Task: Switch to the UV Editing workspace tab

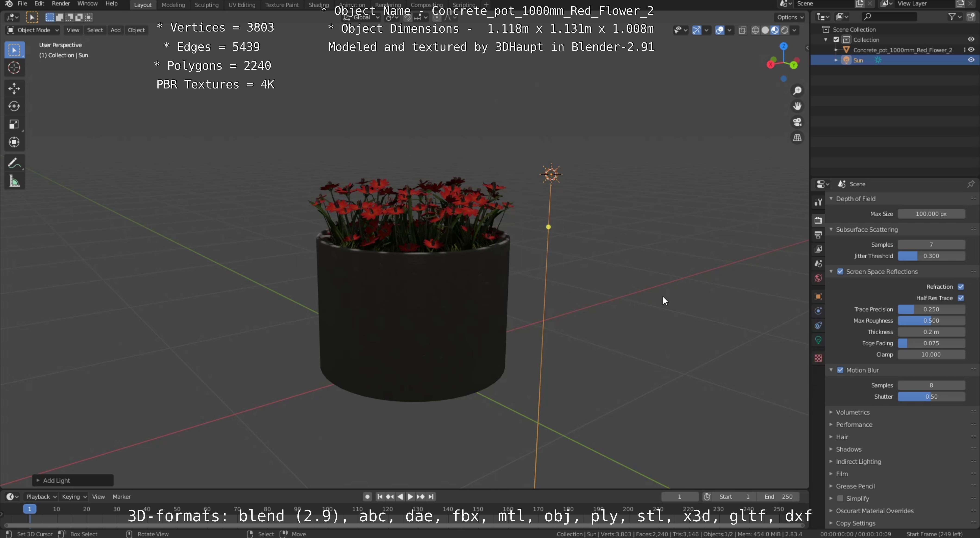Action: coord(241,5)
